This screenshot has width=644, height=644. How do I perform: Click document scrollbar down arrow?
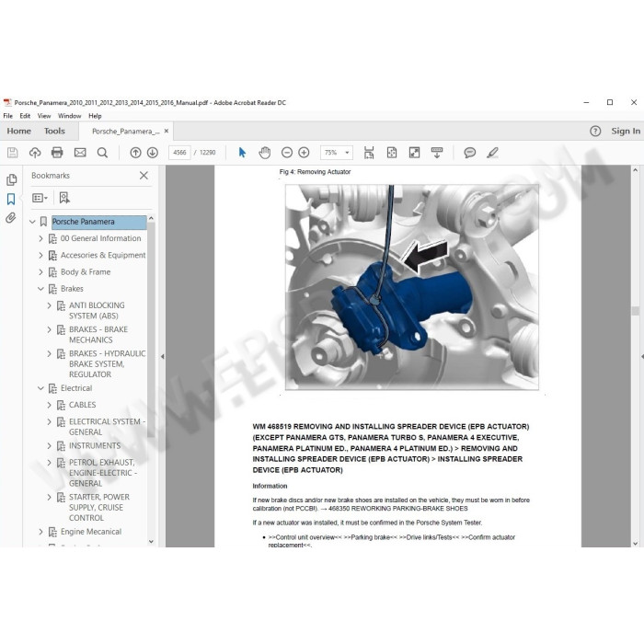(x=635, y=543)
